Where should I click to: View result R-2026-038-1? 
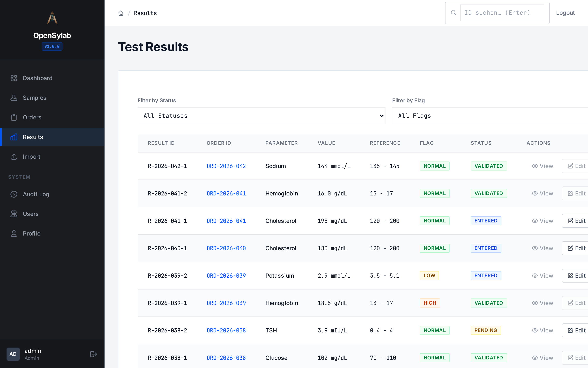[x=542, y=358]
